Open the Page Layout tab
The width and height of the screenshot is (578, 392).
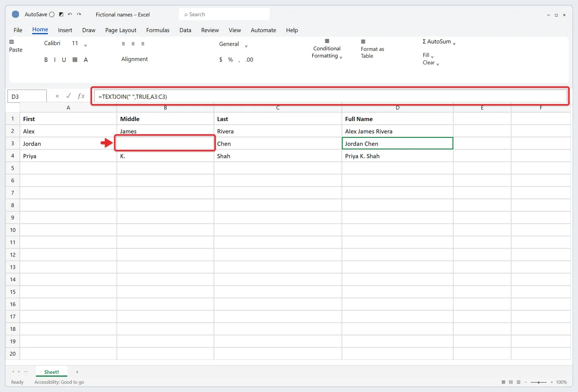tap(121, 30)
